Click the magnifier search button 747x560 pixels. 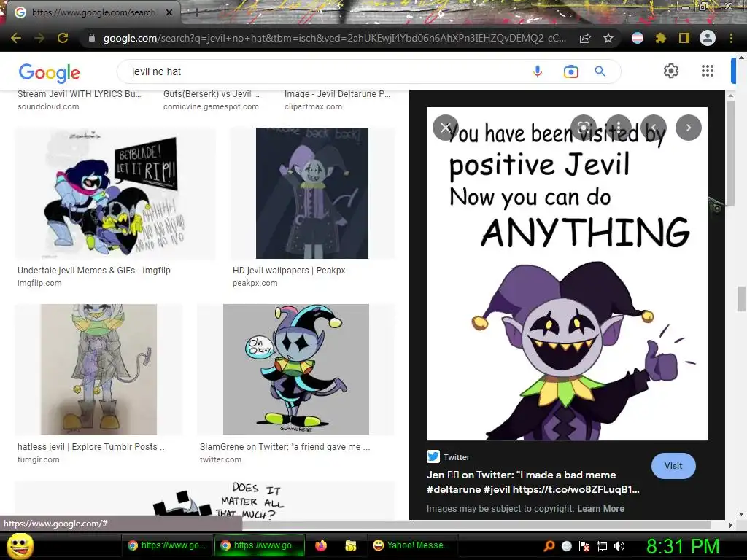[x=600, y=71]
